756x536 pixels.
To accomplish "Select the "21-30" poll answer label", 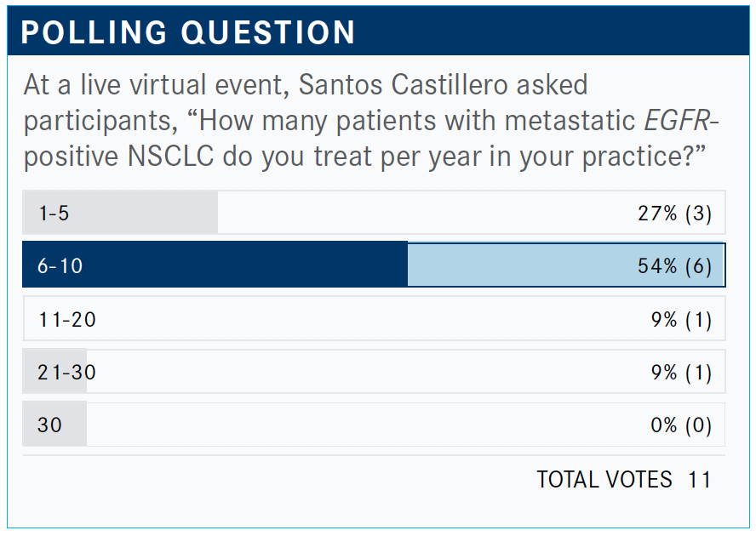I will 67,372.
